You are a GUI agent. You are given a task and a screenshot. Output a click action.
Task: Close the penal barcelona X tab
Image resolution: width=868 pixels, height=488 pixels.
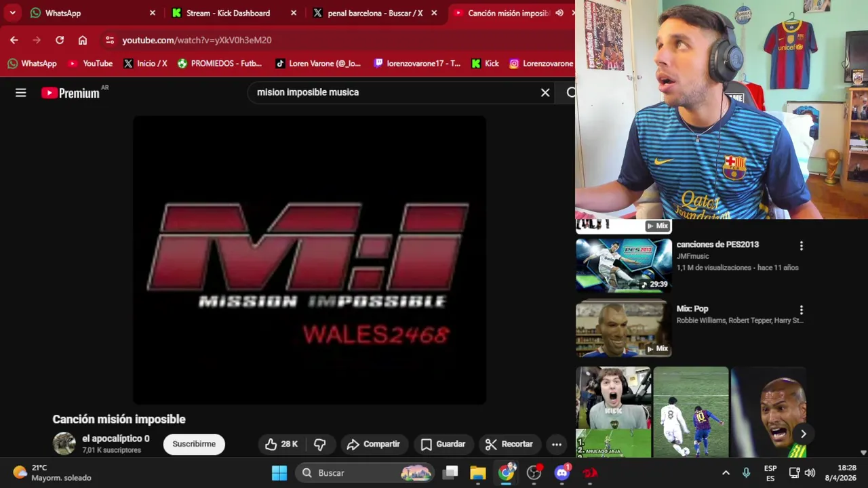pyautogui.click(x=434, y=13)
